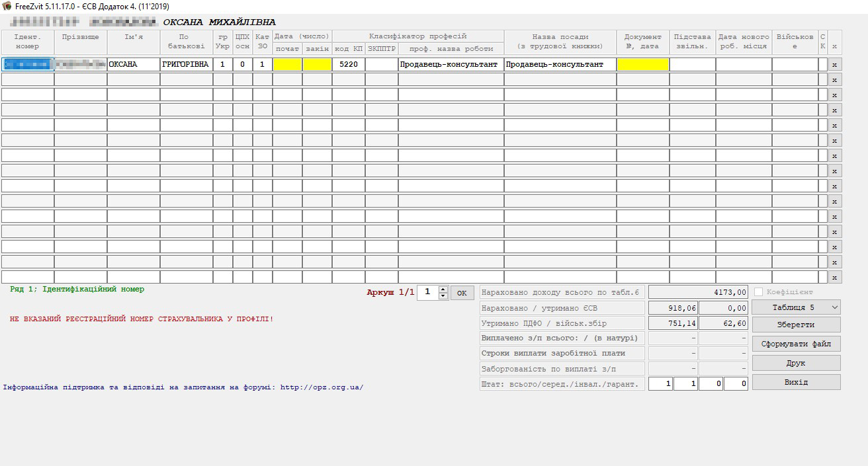The height and width of the screenshot is (466, 868).
Task: Click the Аркуш sheet number input field
Action: point(428,292)
